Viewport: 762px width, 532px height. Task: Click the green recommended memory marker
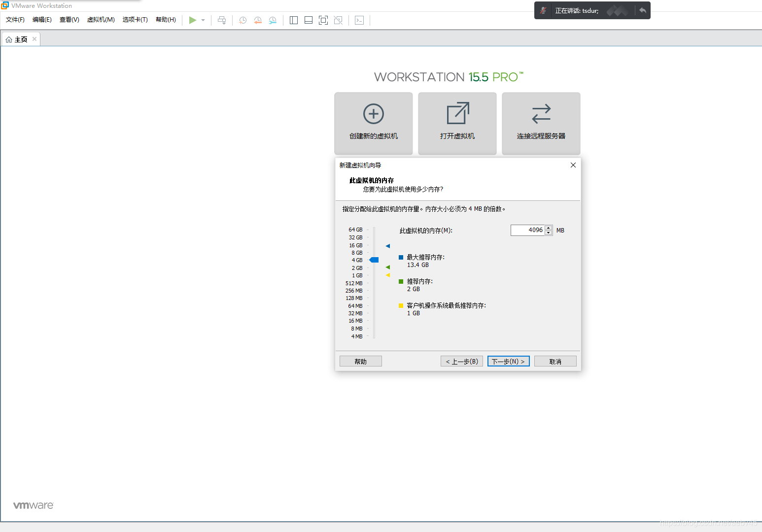pyautogui.click(x=388, y=267)
